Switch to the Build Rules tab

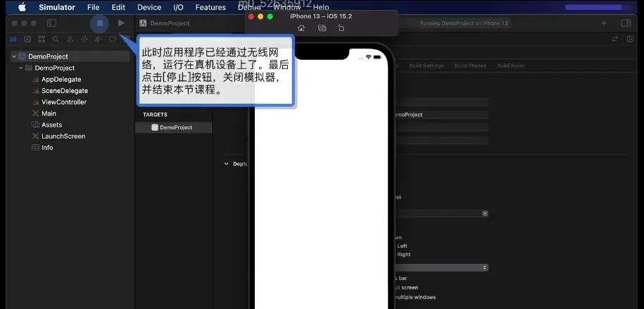510,65
